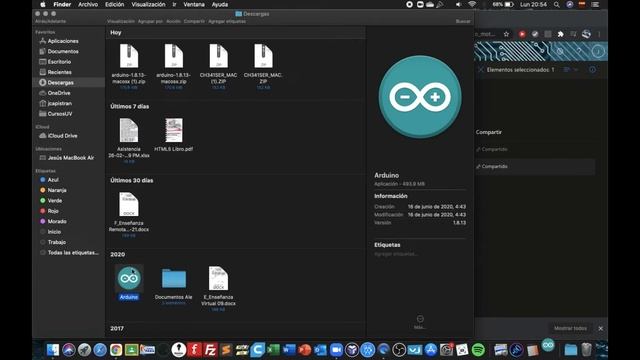Open Google Chrome from the Dock
640x360 pixels.
point(116,350)
